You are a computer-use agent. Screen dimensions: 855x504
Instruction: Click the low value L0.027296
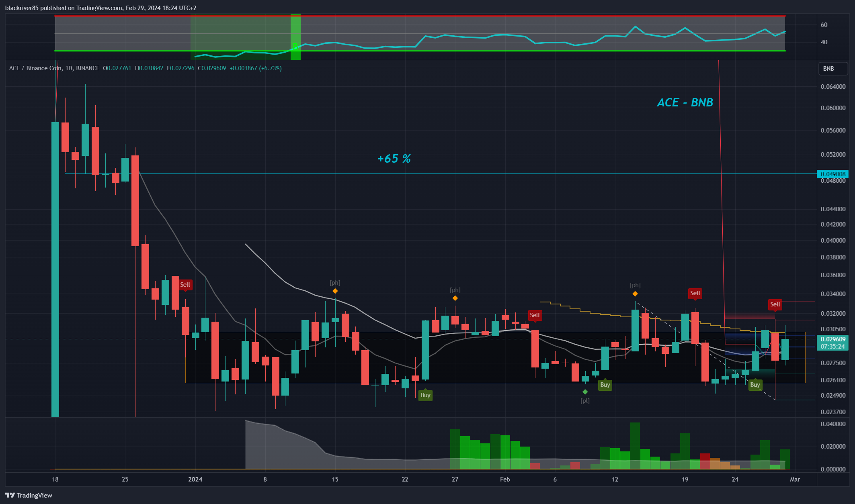pyautogui.click(x=180, y=68)
